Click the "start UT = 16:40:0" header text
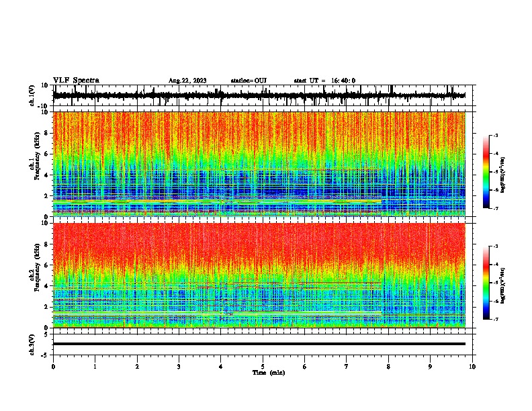Image resolution: width=532 pixels, height=411 pixels. [324, 81]
